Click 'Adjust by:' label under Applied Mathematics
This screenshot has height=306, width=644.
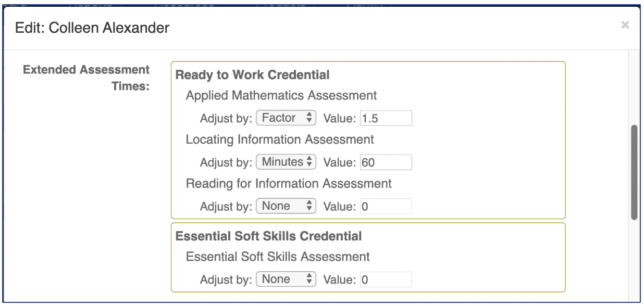click(226, 119)
